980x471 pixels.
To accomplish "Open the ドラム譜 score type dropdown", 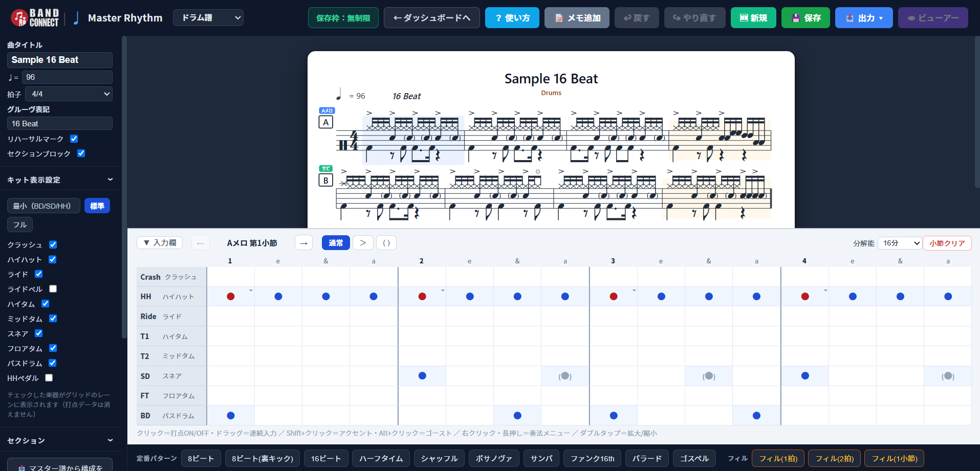I will pyautogui.click(x=208, y=18).
